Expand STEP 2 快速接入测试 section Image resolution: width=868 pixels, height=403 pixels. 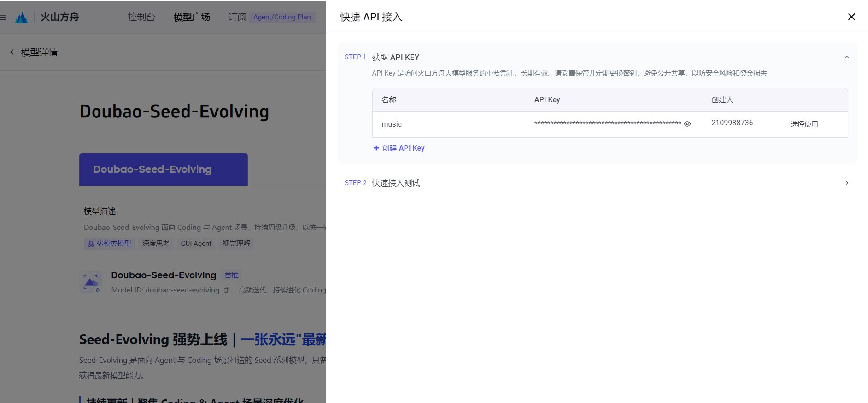point(847,183)
